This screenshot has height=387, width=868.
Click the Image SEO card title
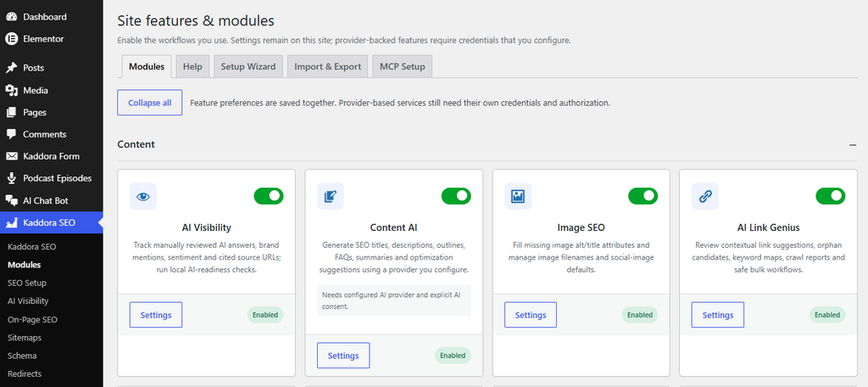581,227
